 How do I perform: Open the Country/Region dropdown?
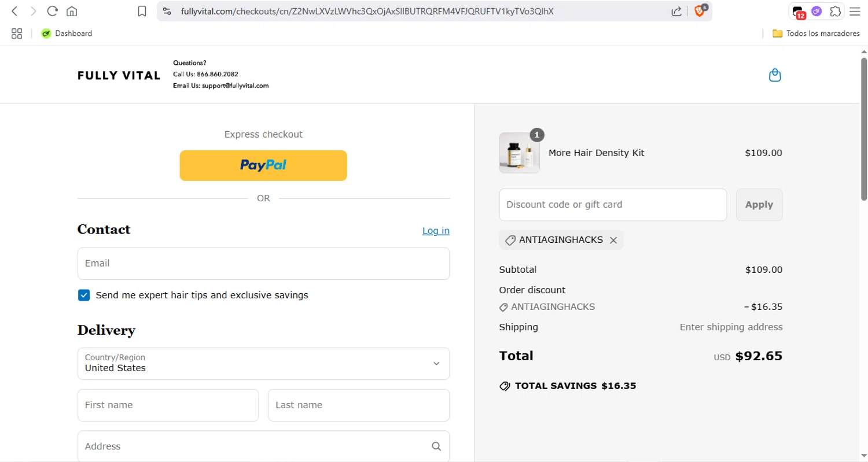click(263, 364)
